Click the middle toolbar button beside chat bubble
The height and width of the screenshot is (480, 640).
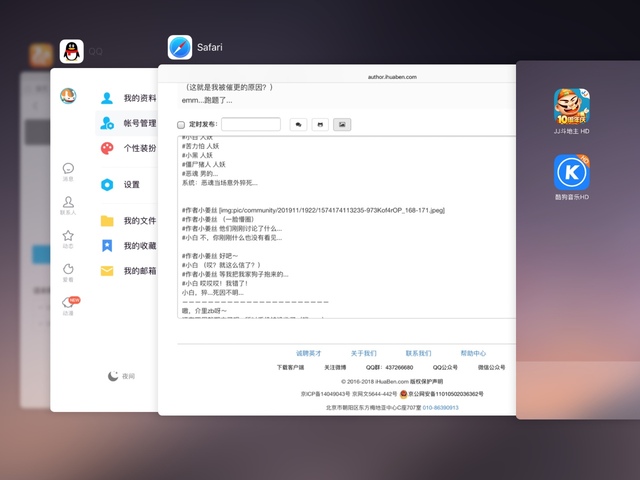(x=320, y=124)
